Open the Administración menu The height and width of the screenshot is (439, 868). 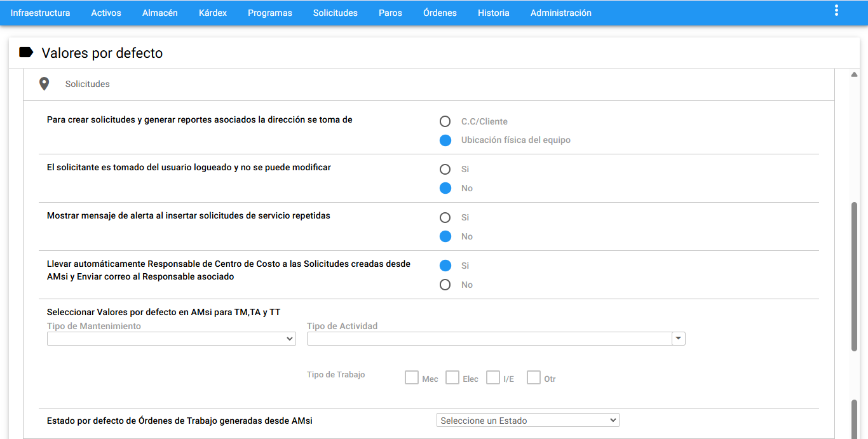click(561, 13)
